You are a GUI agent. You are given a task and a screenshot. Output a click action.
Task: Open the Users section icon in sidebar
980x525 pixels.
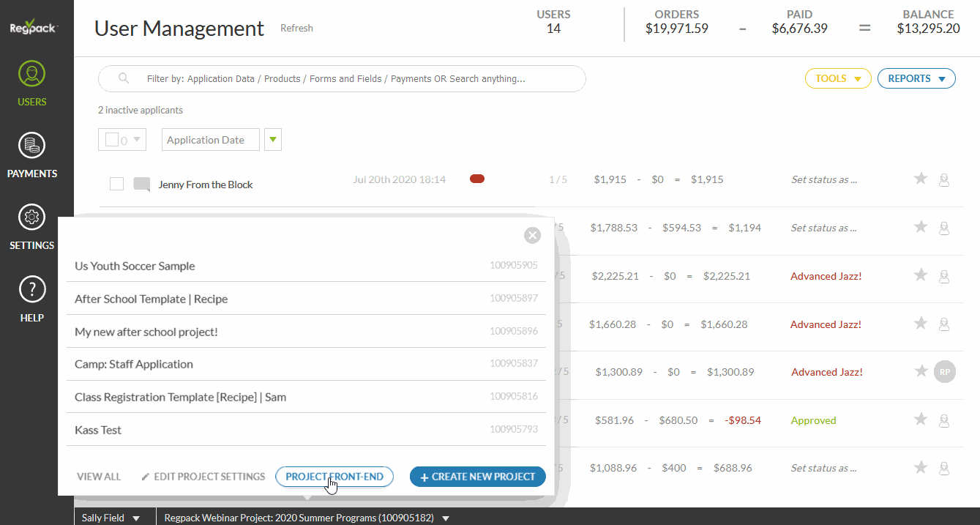pyautogui.click(x=32, y=74)
